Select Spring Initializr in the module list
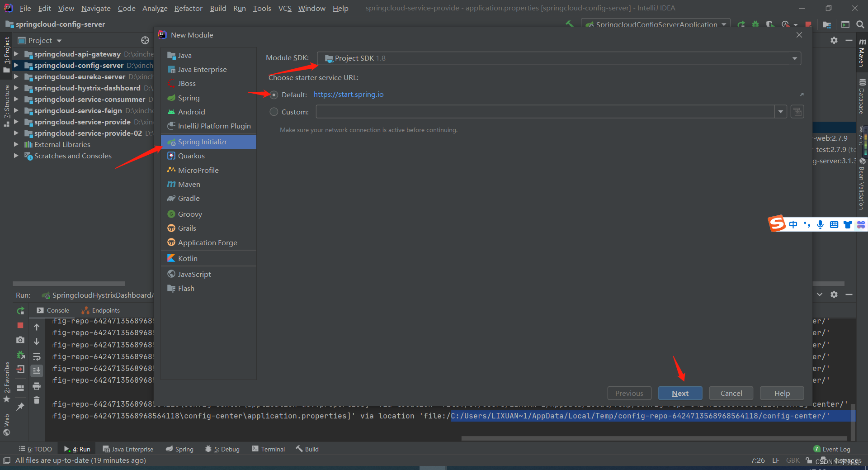 [209, 142]
